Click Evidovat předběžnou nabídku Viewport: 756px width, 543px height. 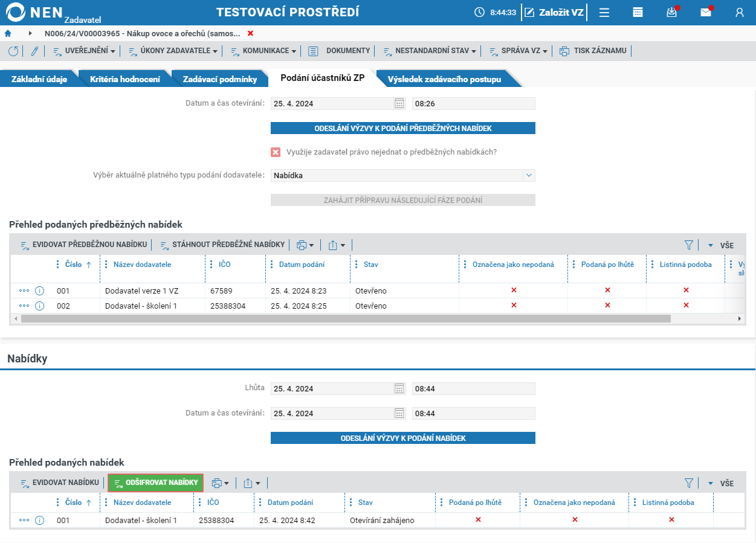tap(84, 245)
